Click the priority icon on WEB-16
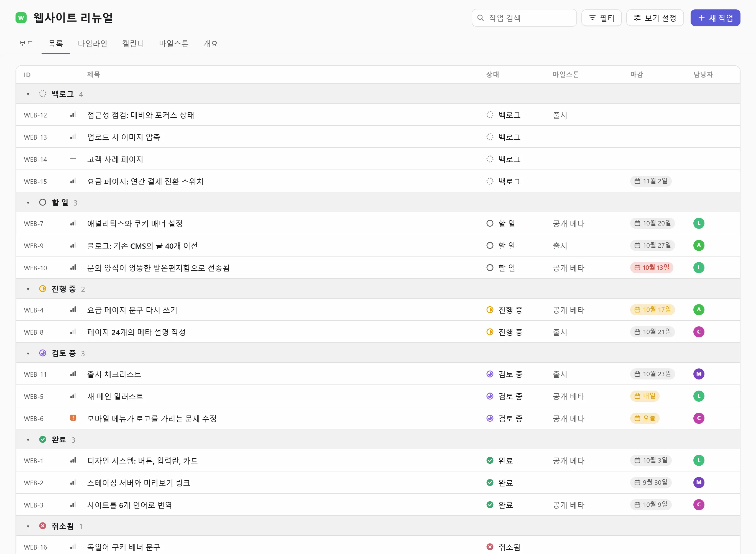 73,547
